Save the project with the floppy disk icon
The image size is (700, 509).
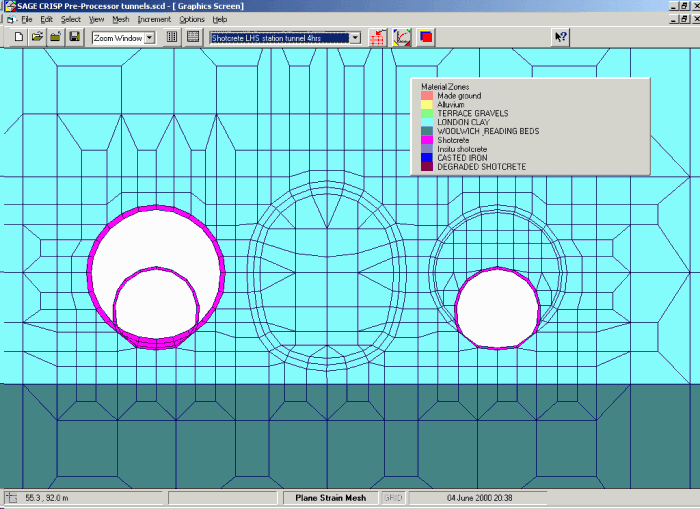(75, 37)
